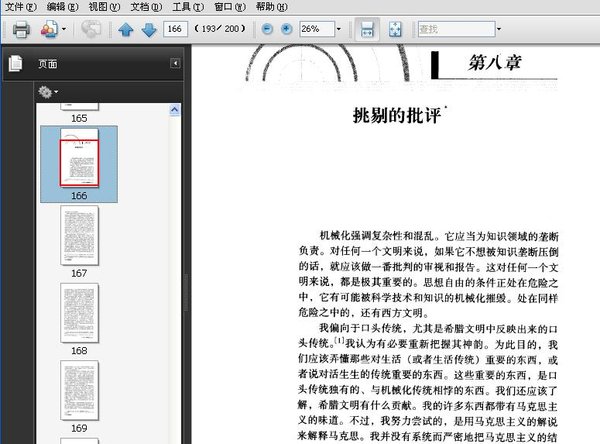
Task: Open the 工具(T) menu
Action: coord(188,7)
